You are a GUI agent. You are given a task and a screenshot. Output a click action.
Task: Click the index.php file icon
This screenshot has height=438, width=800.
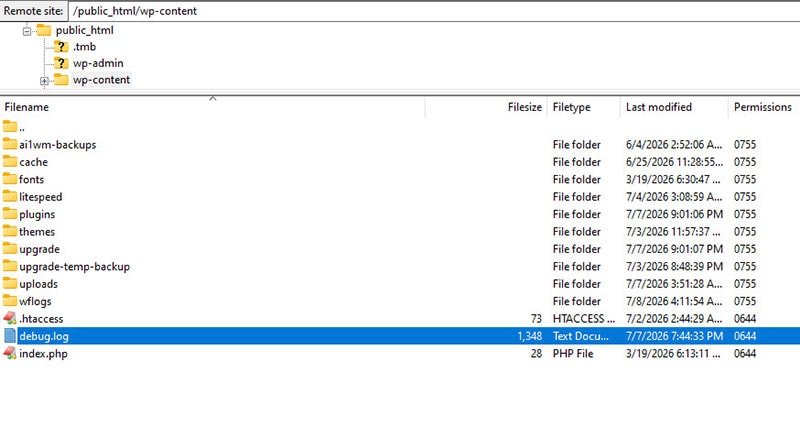[10, 353]
